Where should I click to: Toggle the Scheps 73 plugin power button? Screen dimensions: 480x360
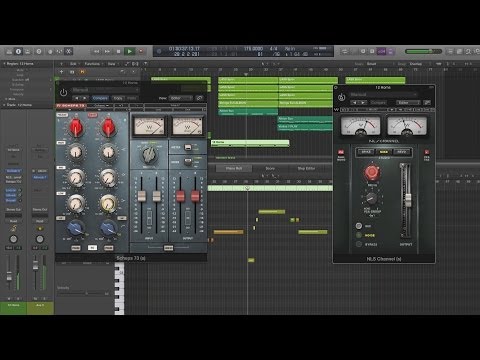pyautogui.click(x=63, y=92)
